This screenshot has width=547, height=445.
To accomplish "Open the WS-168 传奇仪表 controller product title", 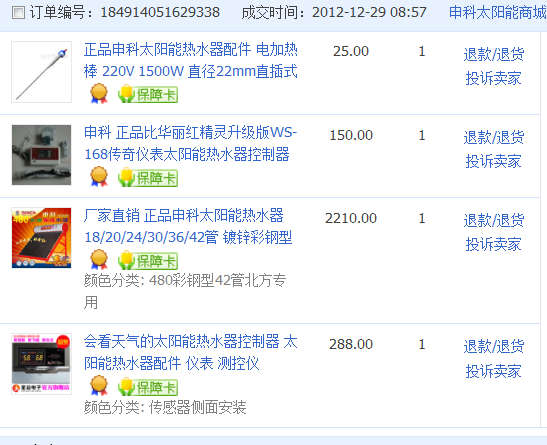I will pos(190,143).
